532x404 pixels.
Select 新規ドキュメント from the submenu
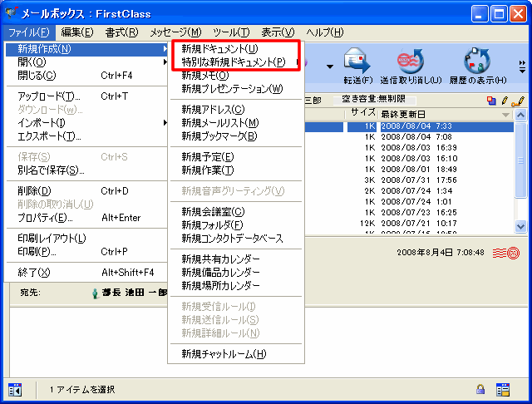219,49
